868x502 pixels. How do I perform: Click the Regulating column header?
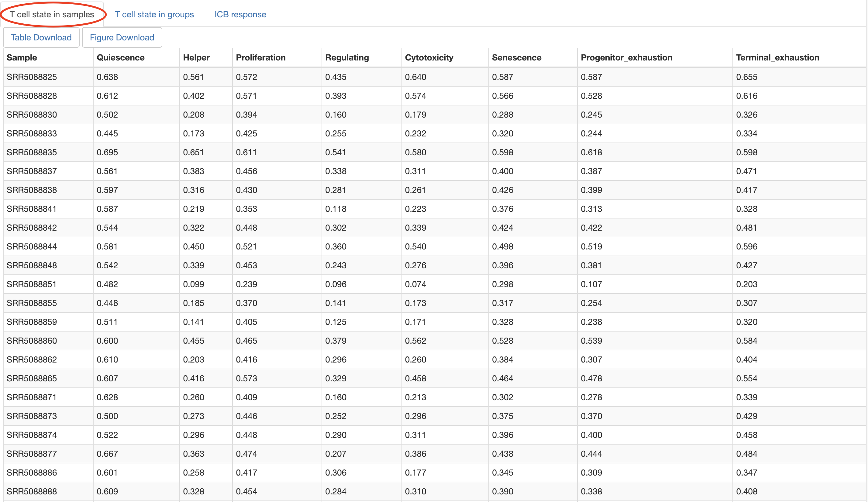(347, 57)
